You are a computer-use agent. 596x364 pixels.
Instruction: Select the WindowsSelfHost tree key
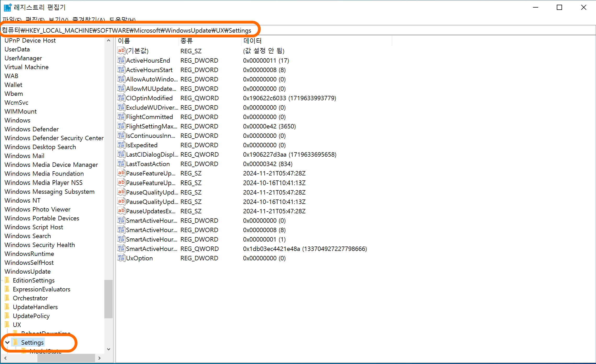(x=29, y=262)
